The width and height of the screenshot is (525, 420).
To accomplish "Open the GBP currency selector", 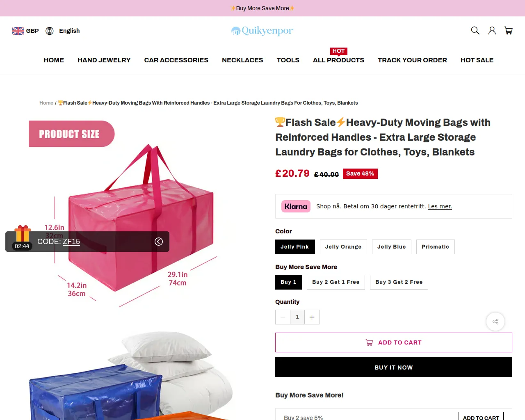I will (32, 31).
